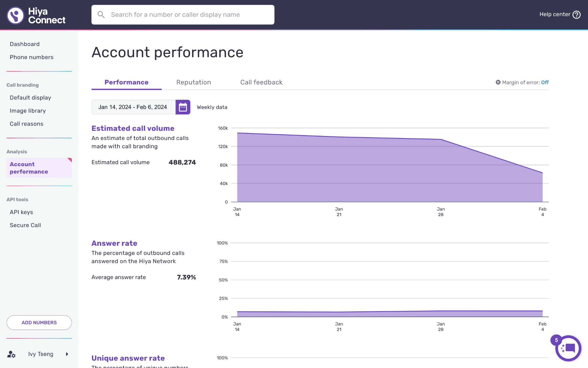Expand the Ivy Tseng user menu arrow
Image resolution: width=588 pixels, height=368 pixels.
click(x=67, y=354)
